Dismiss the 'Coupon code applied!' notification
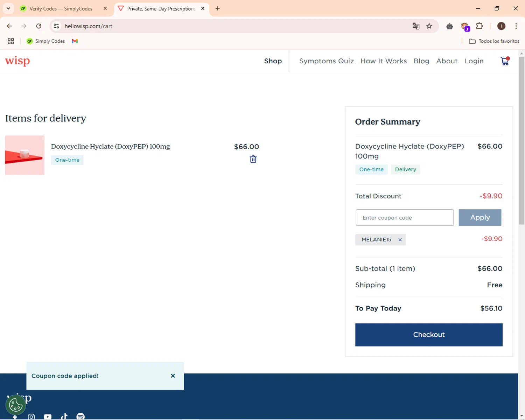 point(173,376)
